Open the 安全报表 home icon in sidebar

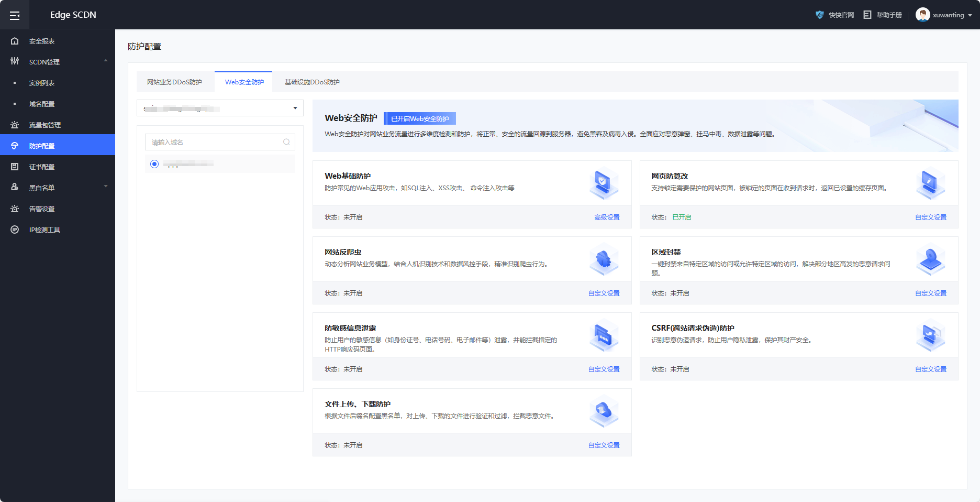(15, 41)
